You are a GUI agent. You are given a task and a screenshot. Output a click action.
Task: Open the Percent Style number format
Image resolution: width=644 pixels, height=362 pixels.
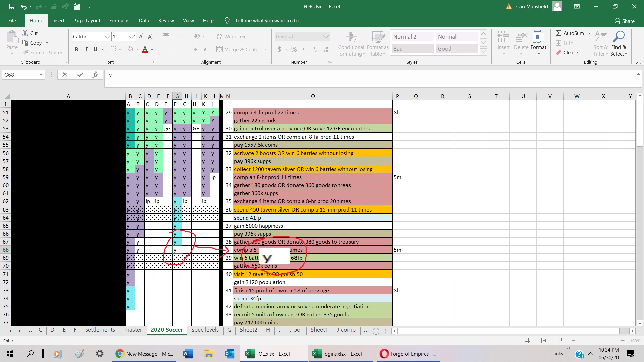coord(294,49)
